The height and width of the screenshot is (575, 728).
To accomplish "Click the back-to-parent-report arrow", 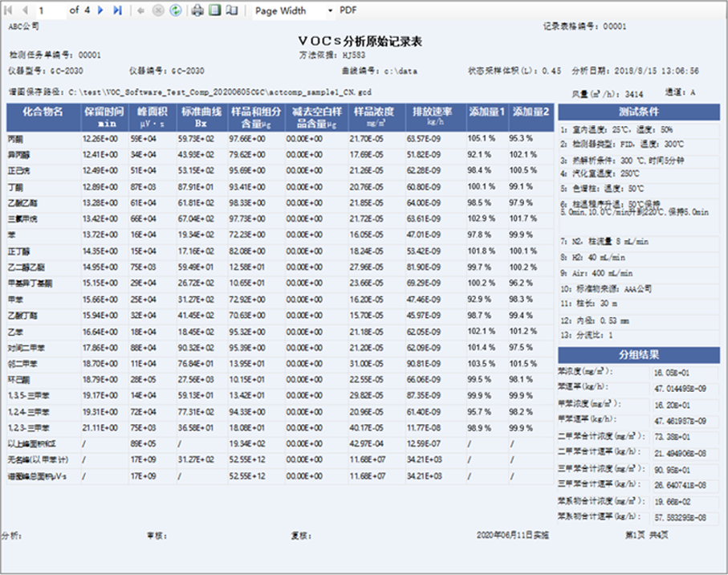I will point(142,10).
